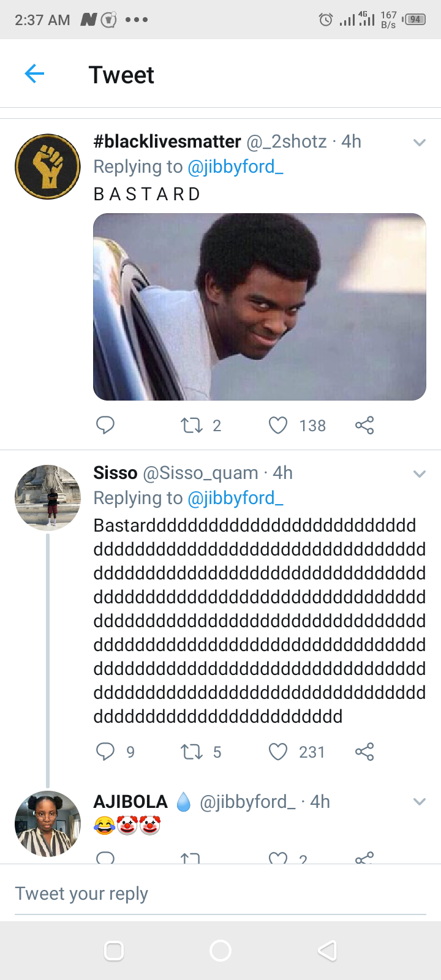Tap the Tweet your reply field
441x980 pixels.
click(221, 894)
